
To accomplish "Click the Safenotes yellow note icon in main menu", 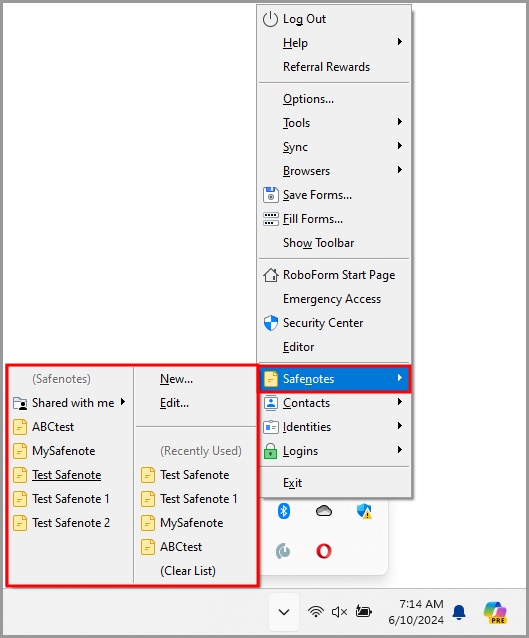I will coord(271,379).
